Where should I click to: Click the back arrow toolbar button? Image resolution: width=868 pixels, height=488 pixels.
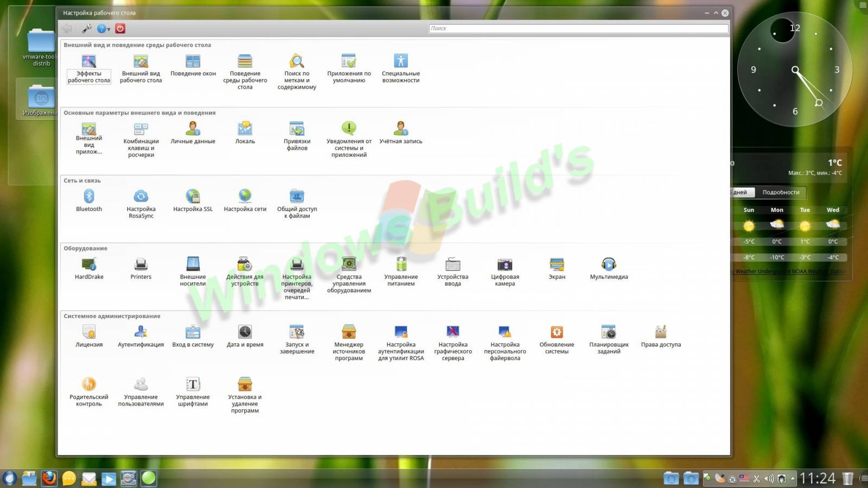click(x=67, y=29)
